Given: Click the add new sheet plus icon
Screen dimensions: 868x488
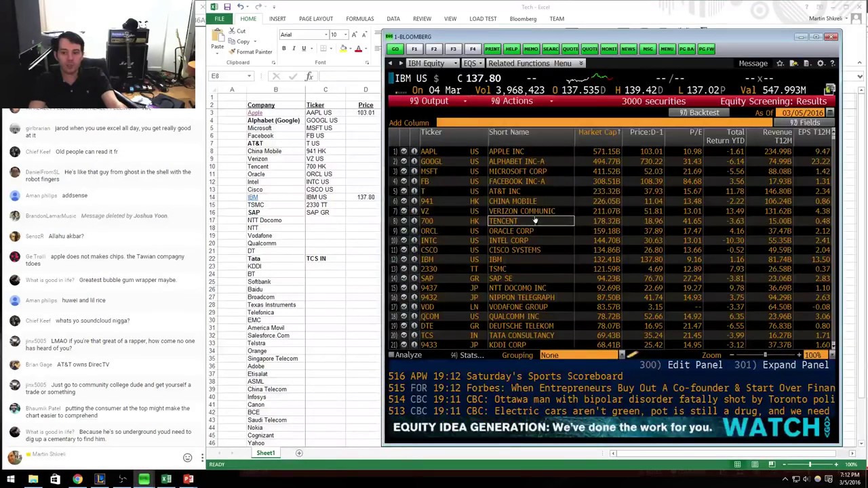Looking at the screenshot, I should pos(299,453).
